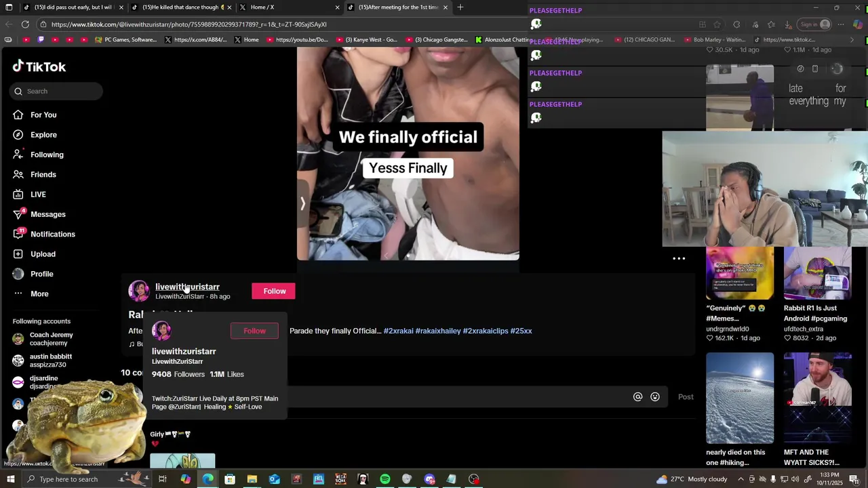The width and height of the screenshot is (868, 488).
Task: Go to next photo with arrow
Action: (x=302, y=203)
